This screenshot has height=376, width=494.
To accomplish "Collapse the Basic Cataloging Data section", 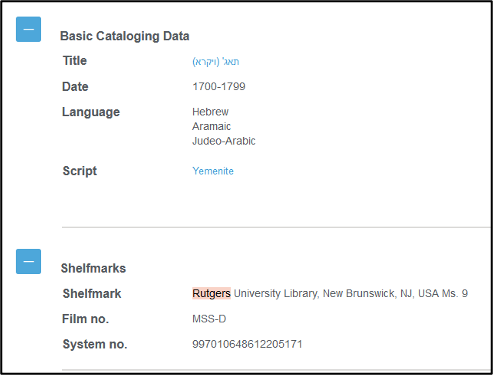I will 28,29.
